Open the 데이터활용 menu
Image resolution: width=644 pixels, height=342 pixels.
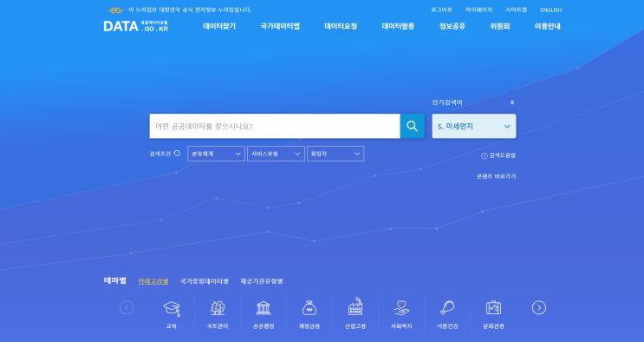pos(399,26)
